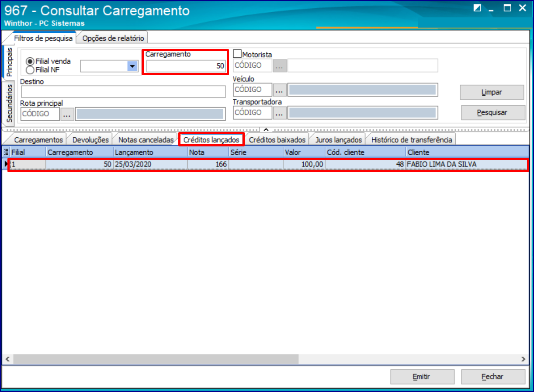Click the Limpar button
Viewport: 534px width, 392px height.
click(x=492, y=92)
